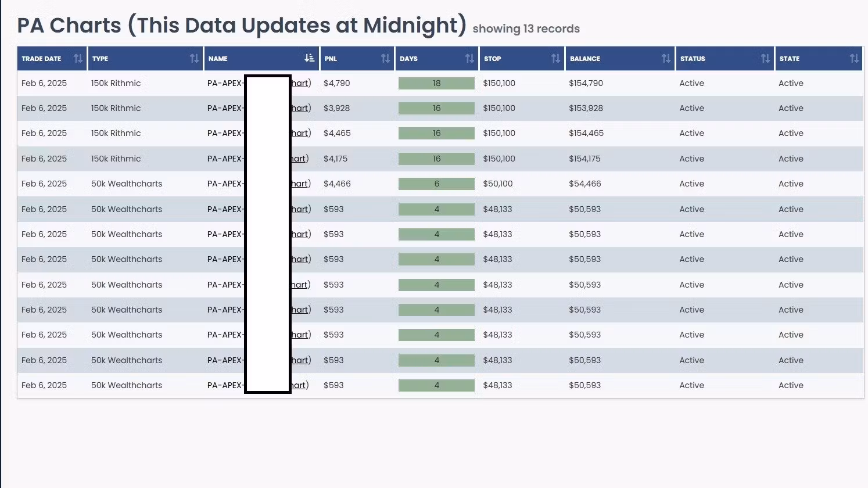Toggle the Name column sort order icon
Image resolution: width=868 pixels, height=488 pixels.
coord(309,58)
